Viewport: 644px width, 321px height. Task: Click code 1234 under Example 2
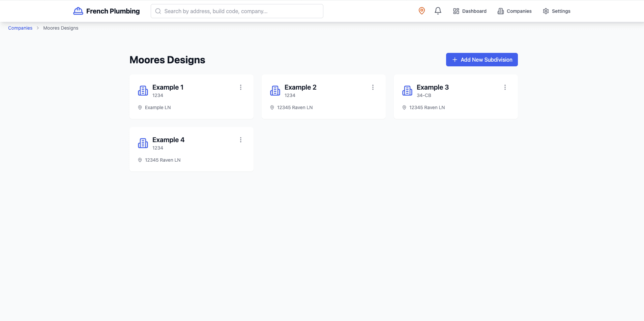[x=290, y=95]
